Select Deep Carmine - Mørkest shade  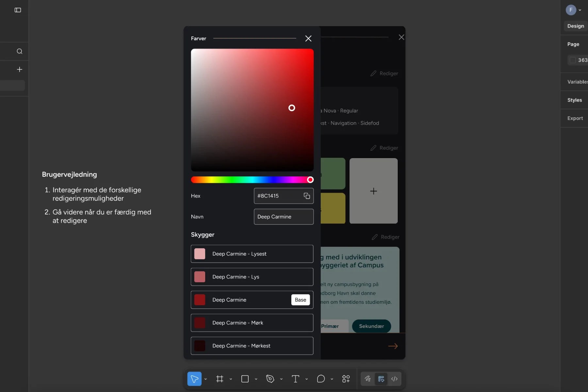252,346
